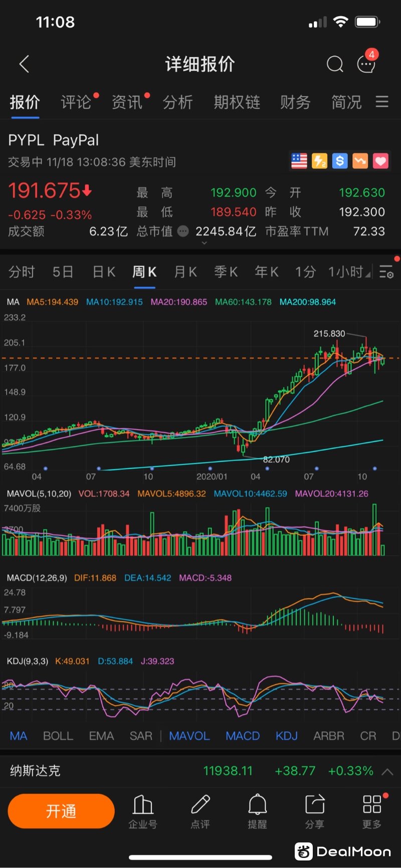Open the 分析 tab

click(178, 102)
